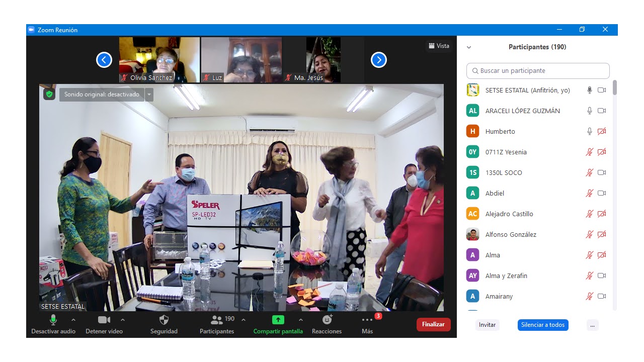Click Alfonso González disabled camera icon
The image size is (644, 362).
(x=602, y=234)
